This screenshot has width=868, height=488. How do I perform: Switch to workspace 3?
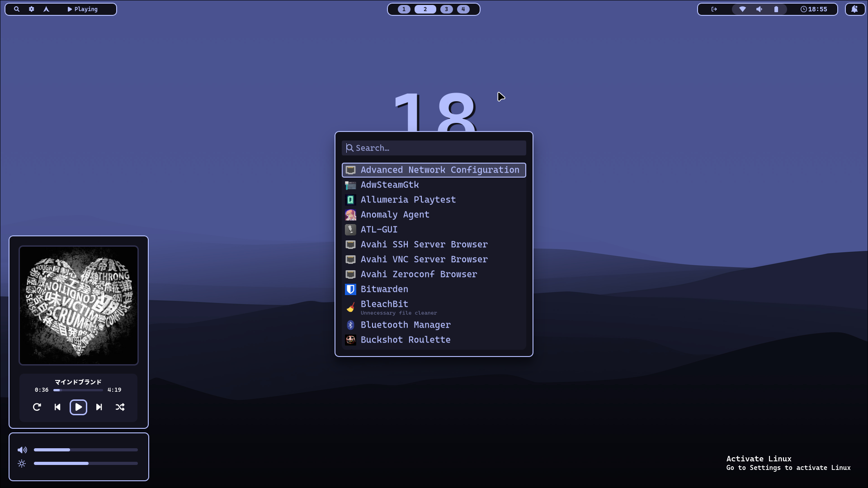coord(446,9)
